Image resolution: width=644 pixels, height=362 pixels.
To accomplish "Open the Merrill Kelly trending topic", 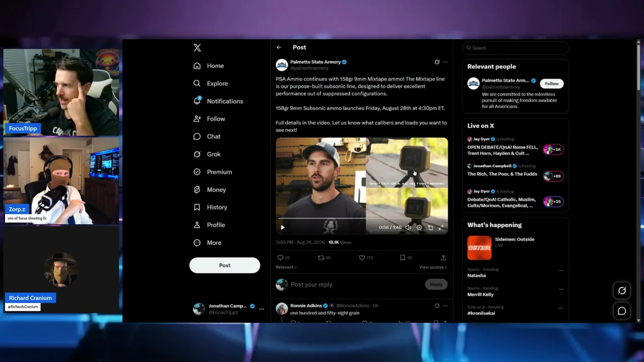I will pos(480,295).
